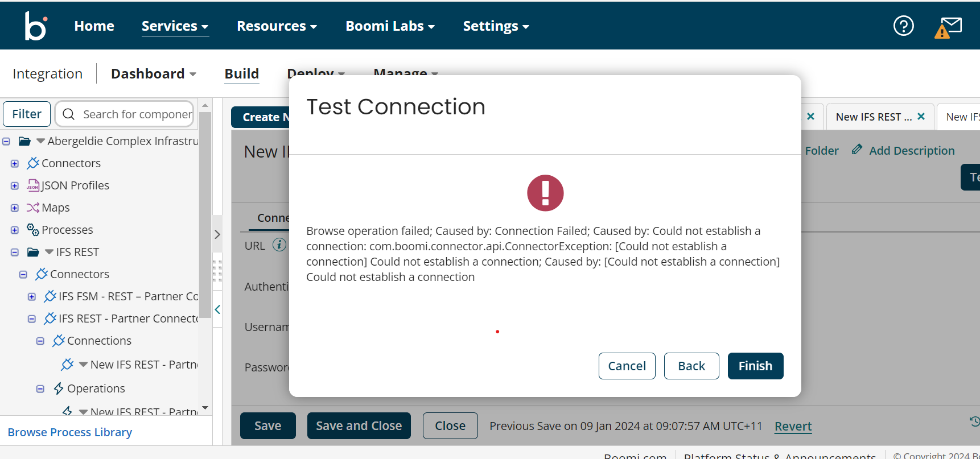The width and height of the screenshot is (980, 459).
Task: Click the Add Description link
Action: (x=912, y=150)
